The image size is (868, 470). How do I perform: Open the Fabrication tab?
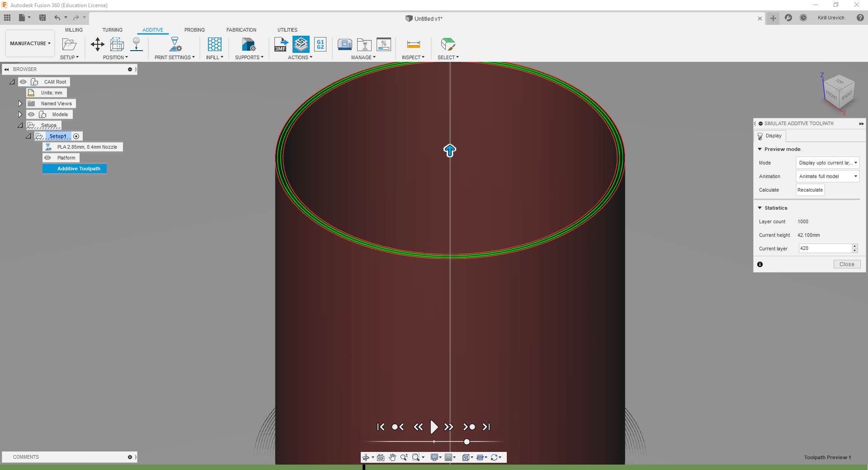pyautogui.click(x=241, y=30)
